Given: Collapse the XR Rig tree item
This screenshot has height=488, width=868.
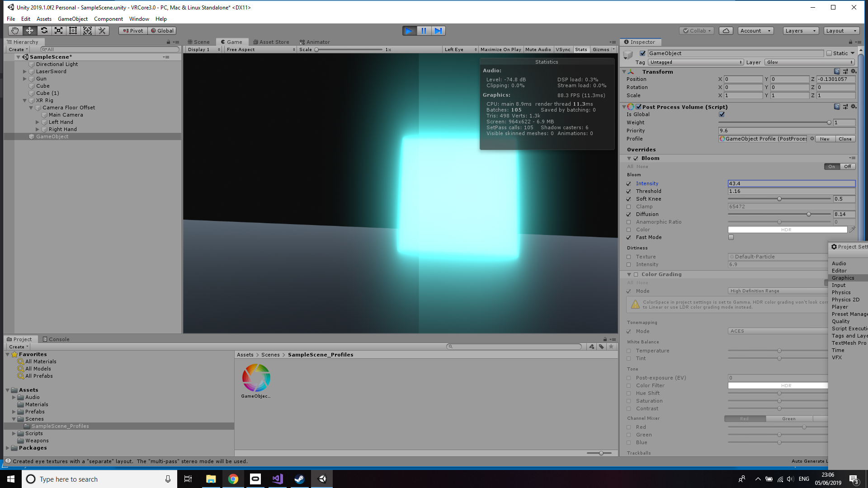Looking at the screenshot, I should pyautogui.click(x=25, y=100).
